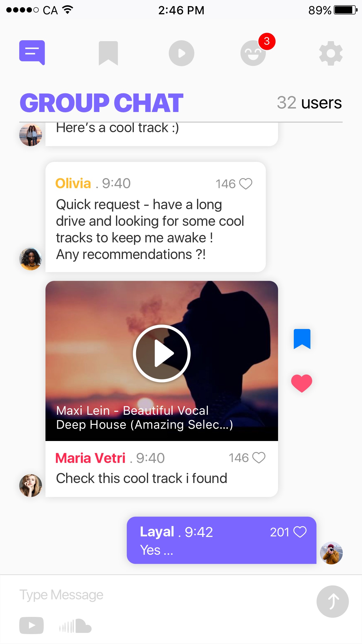The width and height of the screenshot is (362, 644).
Task: Tap the Type Message field
Action: point(163,595)
